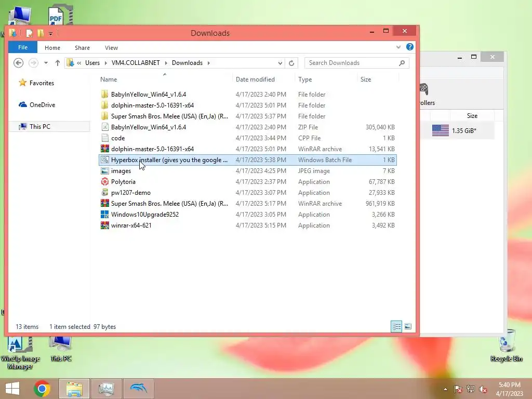The height and width of the screenshot is (399, 532).
Task: Go up one folder level
Action: (x=57, y=63)
